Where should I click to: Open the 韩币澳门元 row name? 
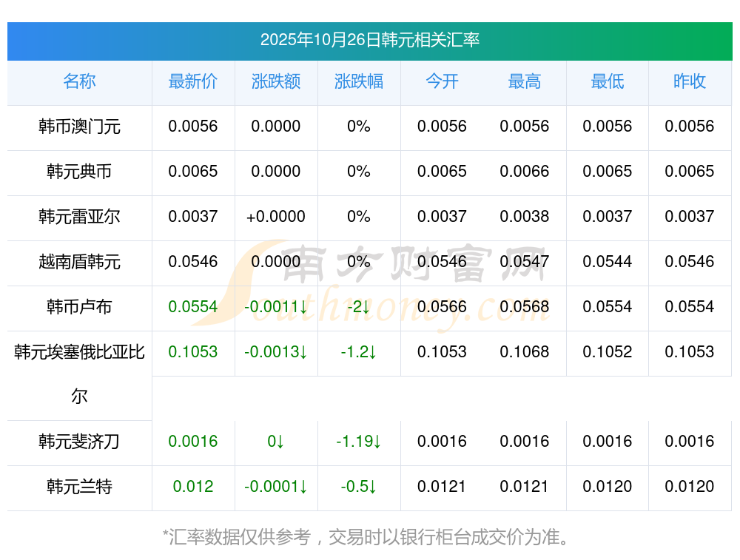coord(79,126)
